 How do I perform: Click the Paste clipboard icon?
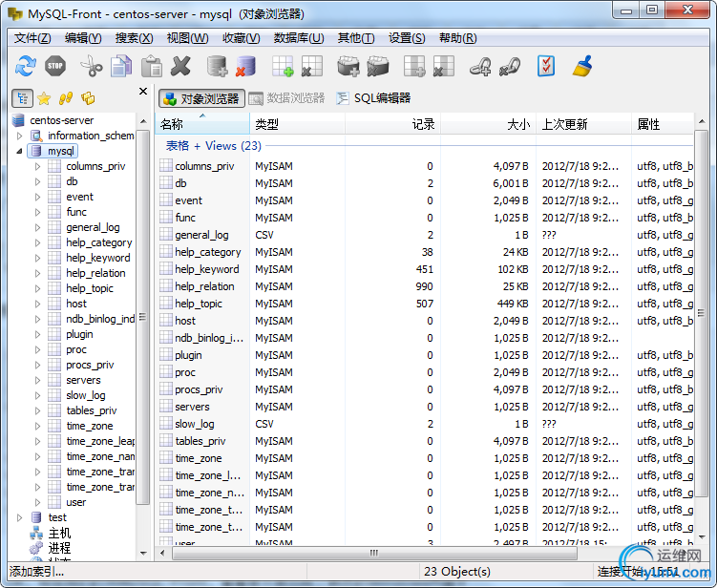[x=152, y=66]
